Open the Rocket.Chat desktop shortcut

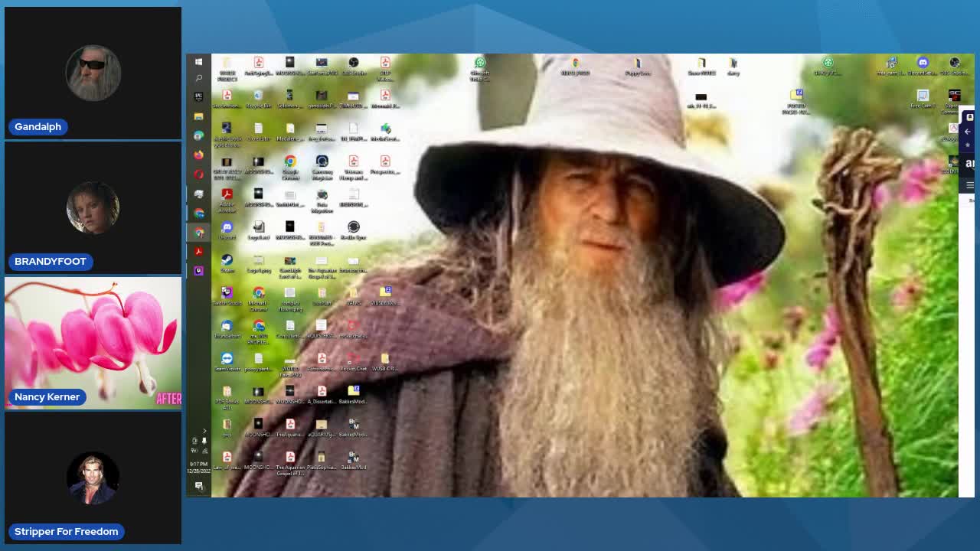(353, 363)
